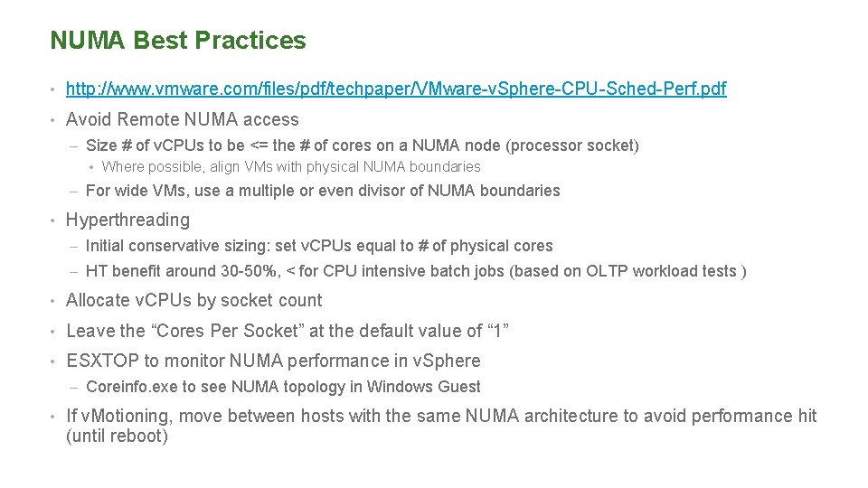Viewport: 868px width, 488px height.
Task: Click the "(processor socket)" text in parentheses
Action: [x=574, y=145]
